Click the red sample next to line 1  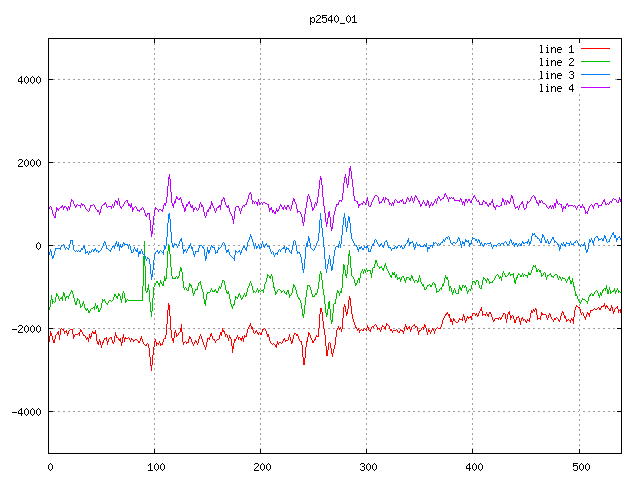click(595, 49)
